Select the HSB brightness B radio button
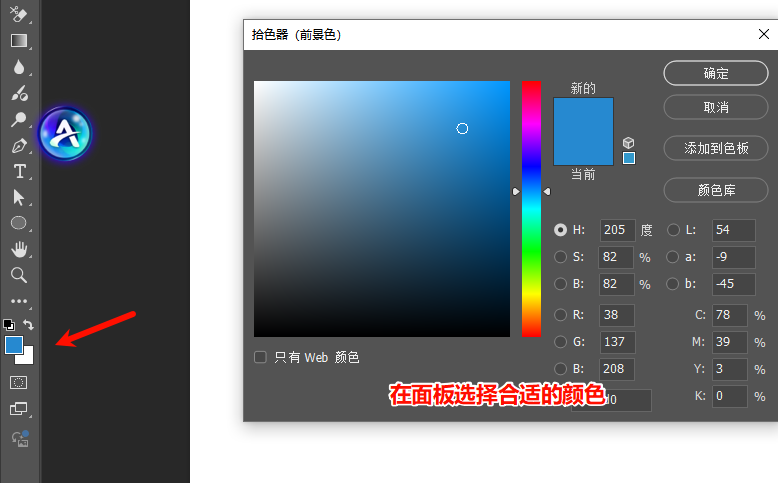Screen dimensions: 778x483 click(x=561, y=283)
